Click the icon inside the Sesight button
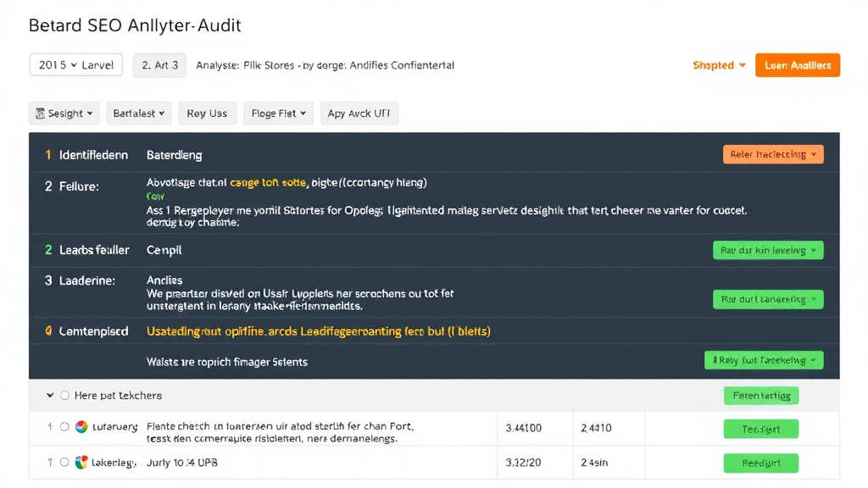The height and width of the screenshot is (488, 868). coord(40,114)
